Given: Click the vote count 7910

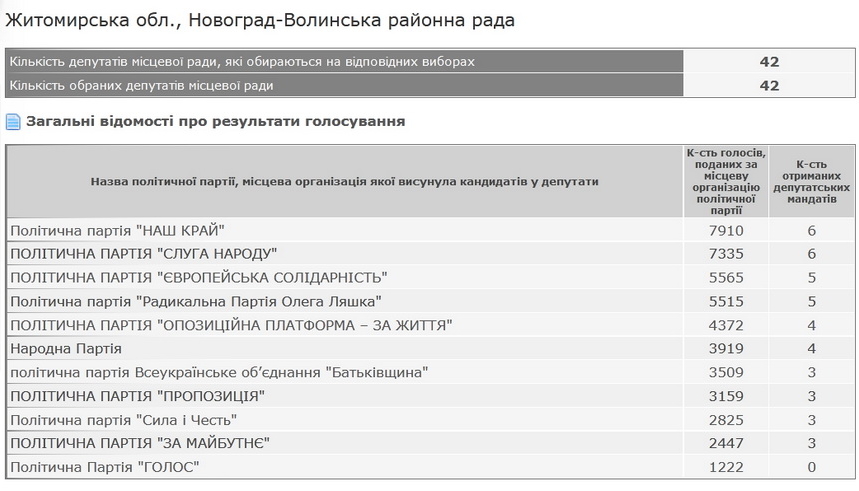Looking at the screenshot, I should point(726,231).
